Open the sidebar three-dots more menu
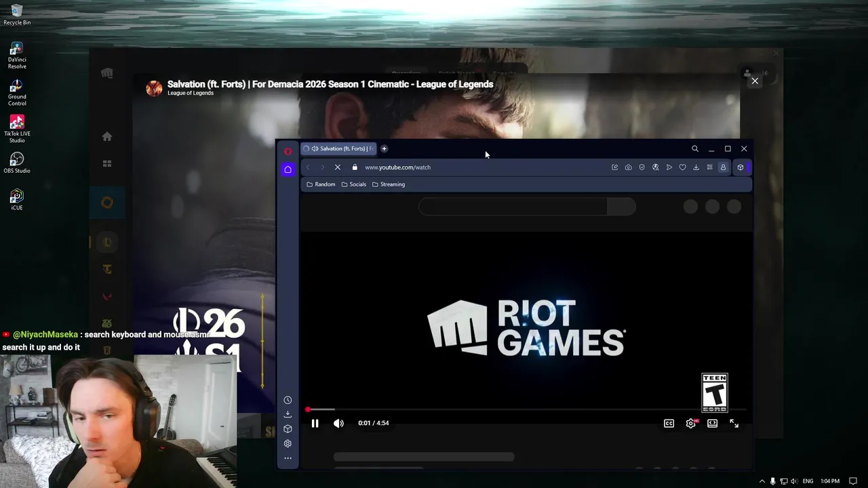Image resolution: width=868 pixels, height=488 pixels. [288, 458]
